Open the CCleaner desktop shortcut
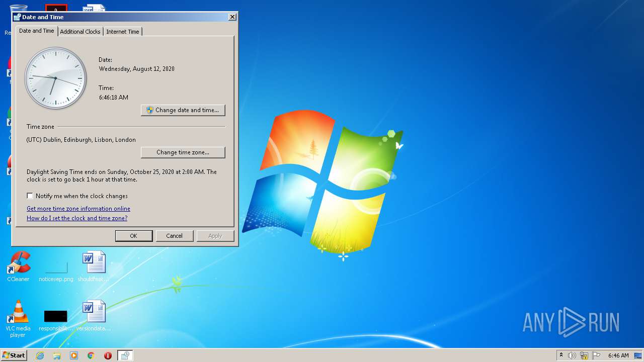The image size is (644, 362). (x=19, y=266)
